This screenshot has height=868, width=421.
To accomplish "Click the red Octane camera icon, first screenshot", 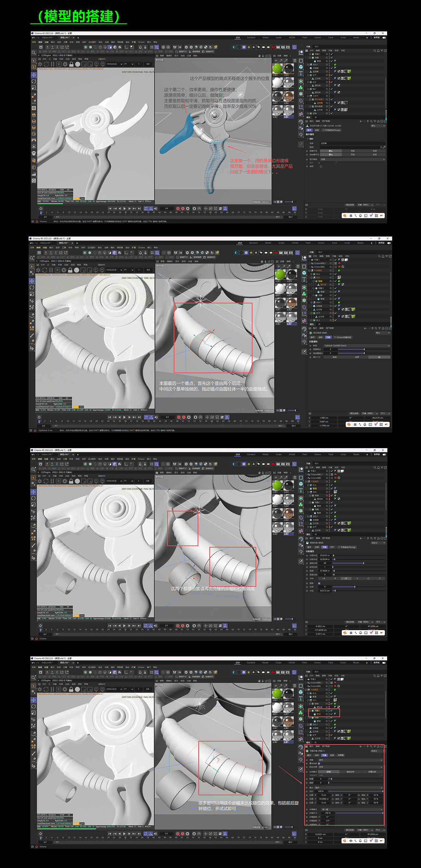I will 273,47.
